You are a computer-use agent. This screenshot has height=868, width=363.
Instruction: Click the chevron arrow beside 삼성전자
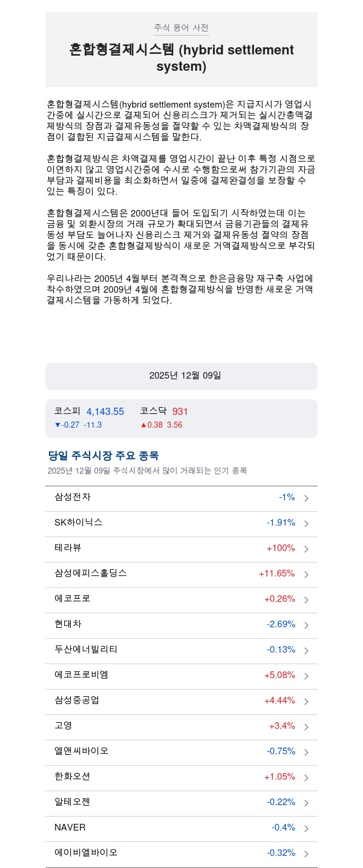point(306,498)
